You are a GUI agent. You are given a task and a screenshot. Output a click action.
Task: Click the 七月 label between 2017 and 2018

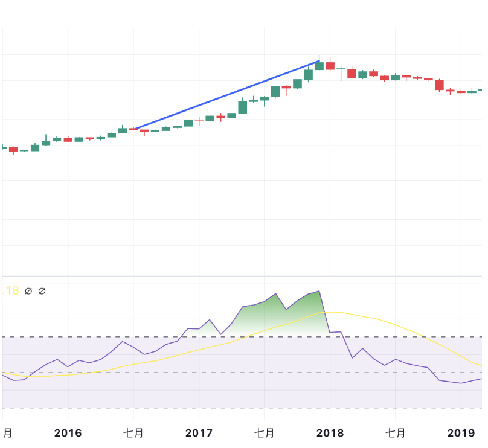point(266,433)
